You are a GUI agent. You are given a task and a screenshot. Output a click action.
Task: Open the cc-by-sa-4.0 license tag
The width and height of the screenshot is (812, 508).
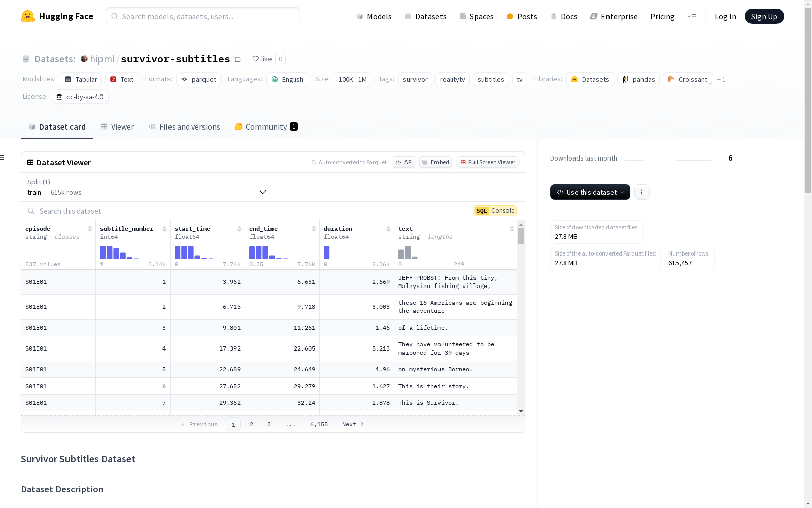[x=80, y=97]
